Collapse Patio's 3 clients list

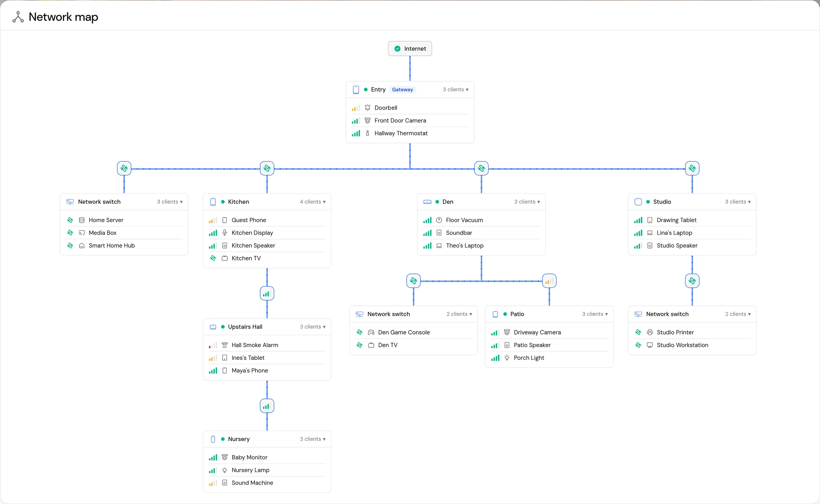point(595,314)
